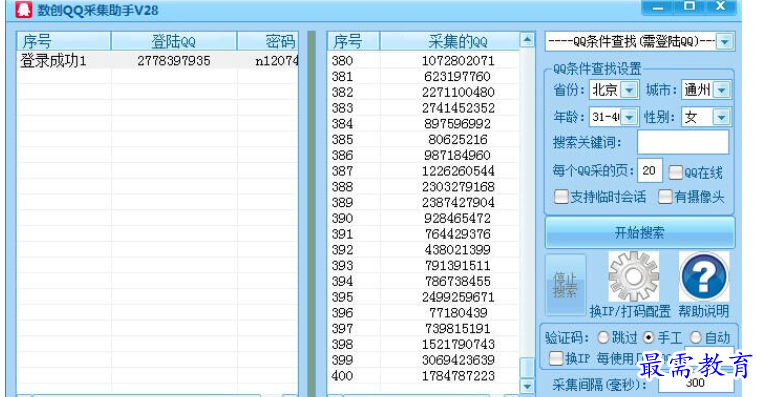The image size is (761, 397).
Task: Enable the QQ在线 checkbox
Action: pyautogui.click(x=676, y=172)
